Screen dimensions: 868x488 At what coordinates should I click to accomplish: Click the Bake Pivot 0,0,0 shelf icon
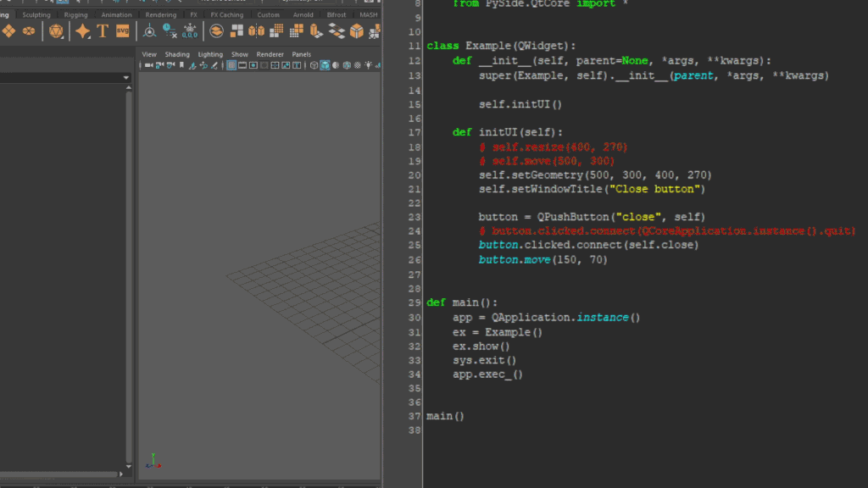click(190, 31)
